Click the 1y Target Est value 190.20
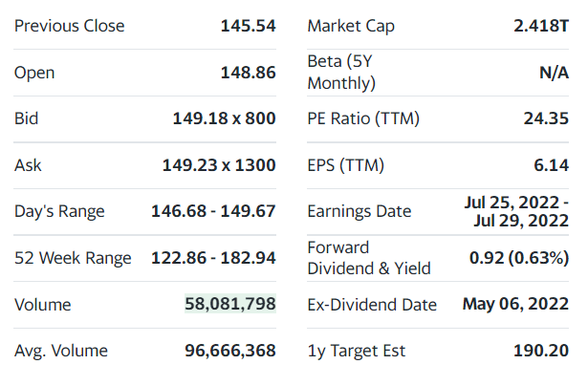 click(x=541, y=351)
